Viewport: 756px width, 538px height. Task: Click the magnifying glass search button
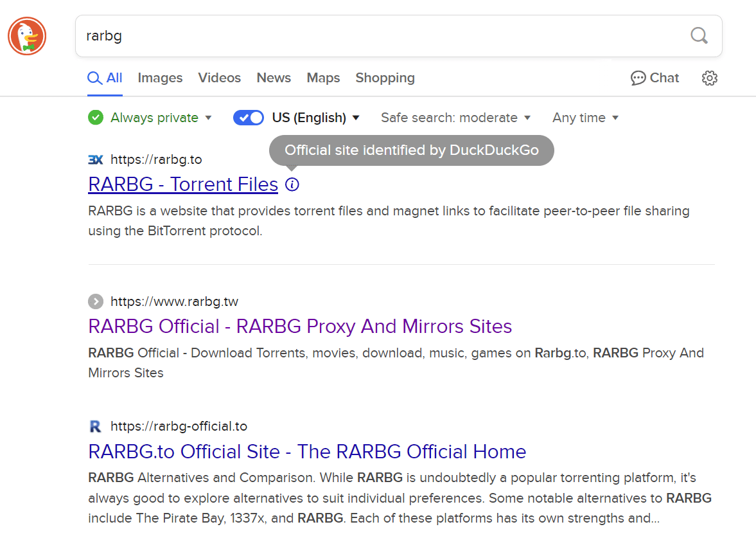tap(699, 36)
